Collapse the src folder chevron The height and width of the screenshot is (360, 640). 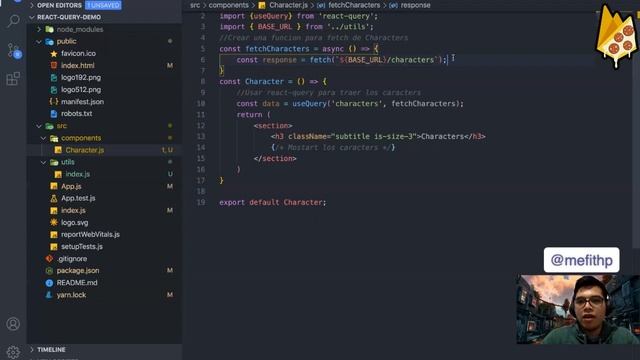point(39,126)
